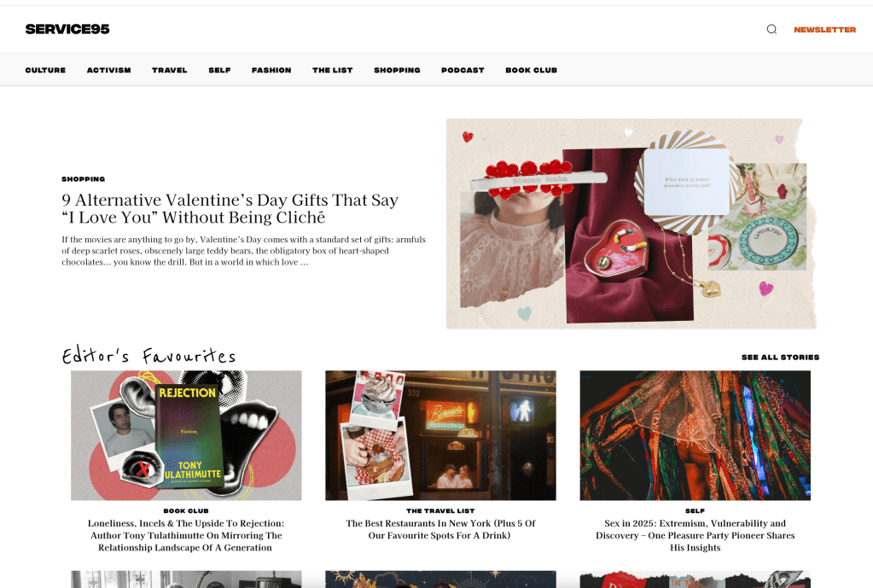Click the Shopping category label above headline
The height and width of the screenshot is (588, 873).
(83, 178)
